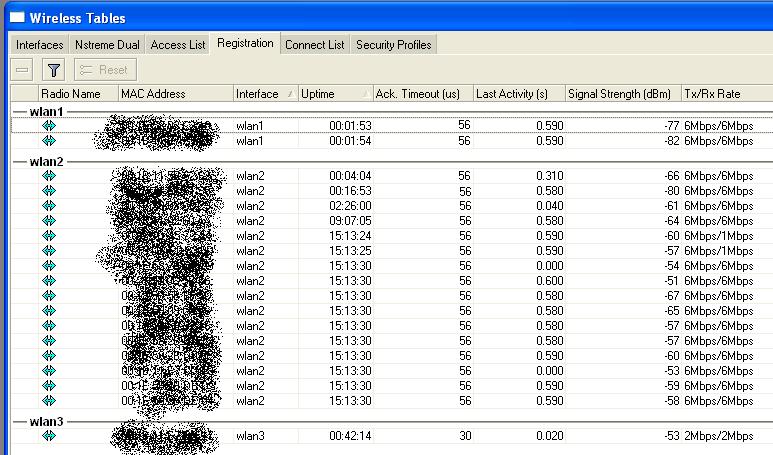Click signal strength value -77
The height and width of the screenshot is (455, 773).
(x=671, y=126)
